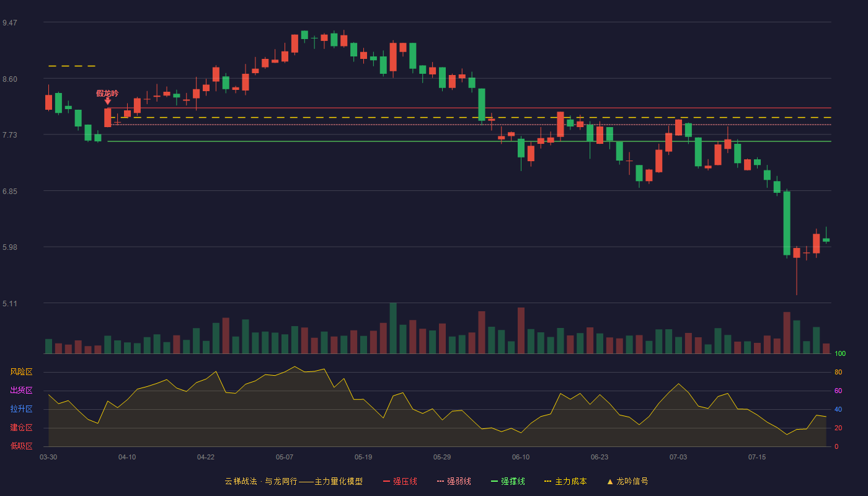Click the 05-07 date label
This screenshot has height=496, width=868.
285,457
